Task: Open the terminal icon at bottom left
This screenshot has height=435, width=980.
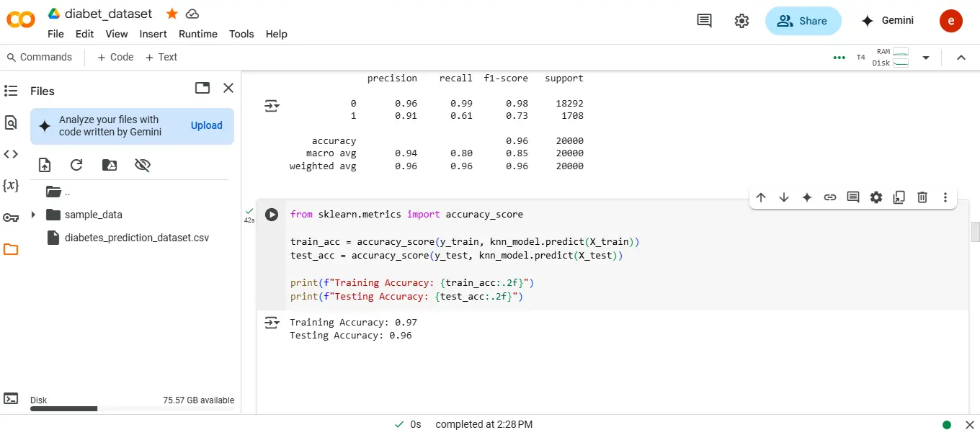Action: tap(11, 398)
